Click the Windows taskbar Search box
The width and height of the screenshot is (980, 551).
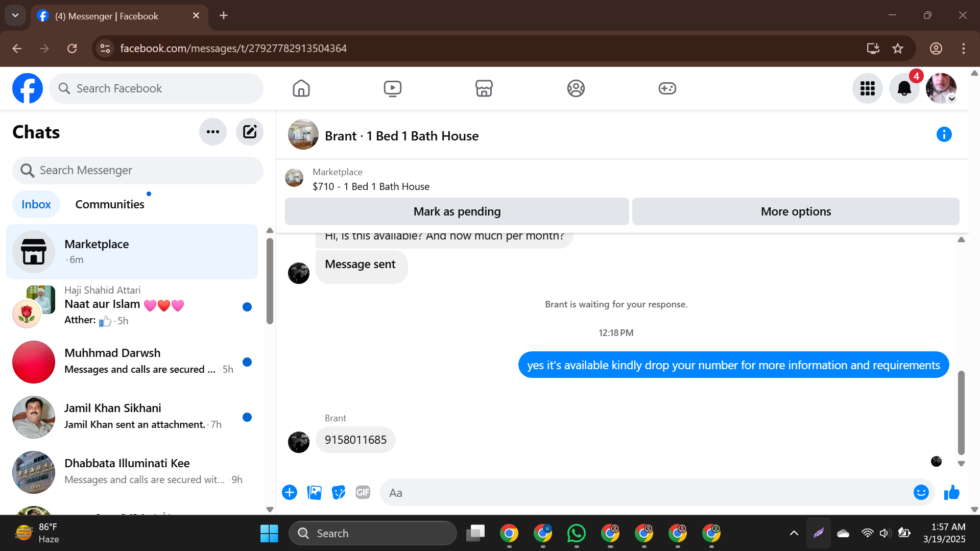click(373, 533)
